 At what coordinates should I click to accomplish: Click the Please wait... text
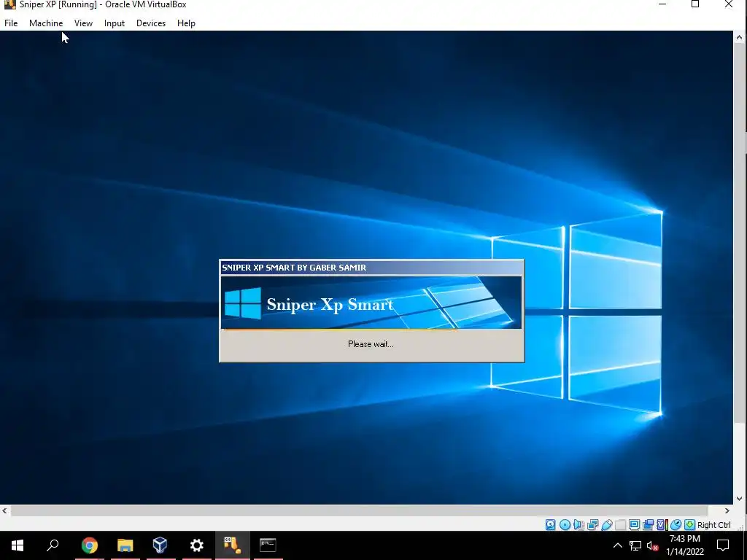(x=371, y=344)
